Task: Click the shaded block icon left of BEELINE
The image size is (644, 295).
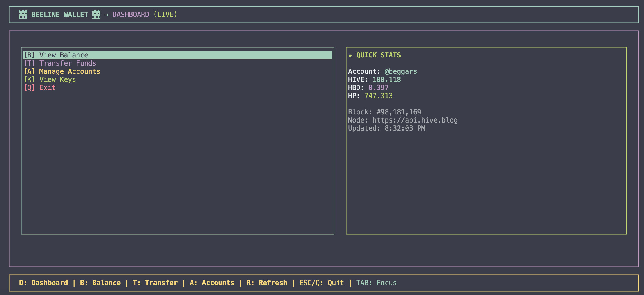Action: 23,15
